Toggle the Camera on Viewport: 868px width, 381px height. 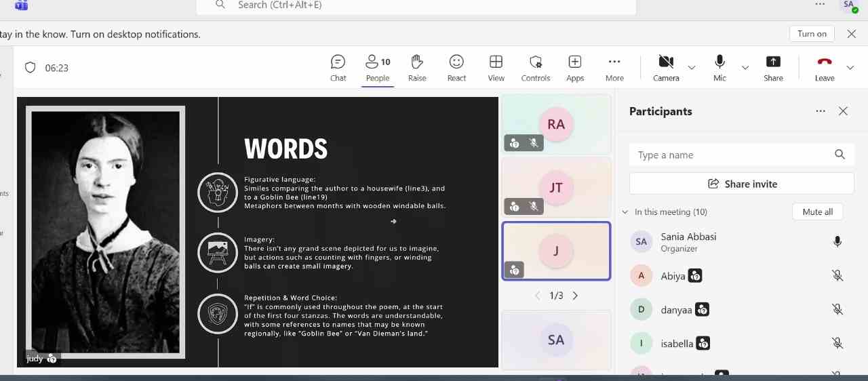[x=666, y=68]
